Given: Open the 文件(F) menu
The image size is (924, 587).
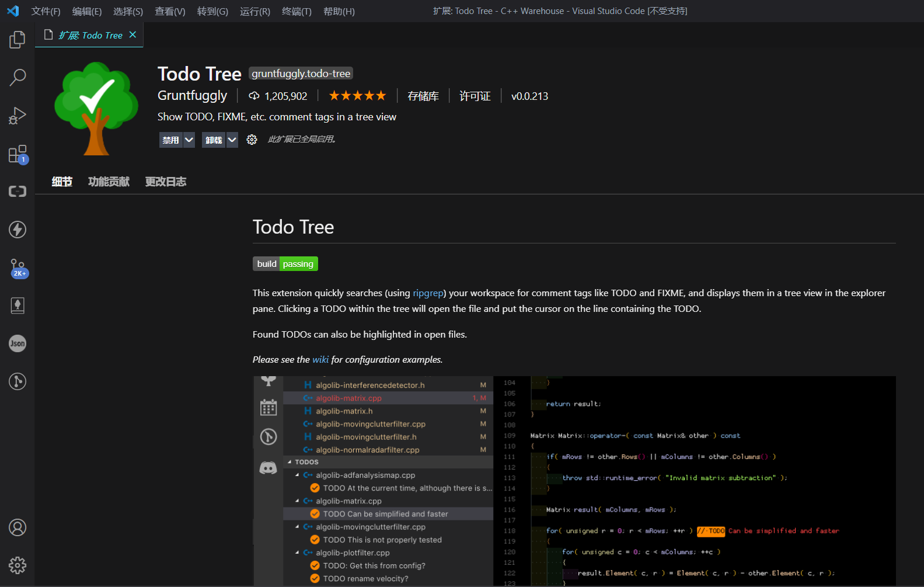Looking at the screenshot, I should (46, 11).
